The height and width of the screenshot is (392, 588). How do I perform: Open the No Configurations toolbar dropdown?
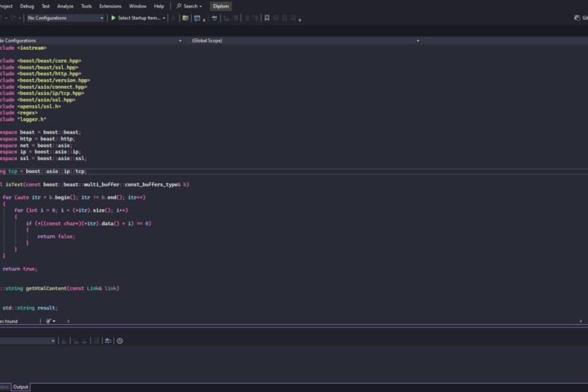65,18
